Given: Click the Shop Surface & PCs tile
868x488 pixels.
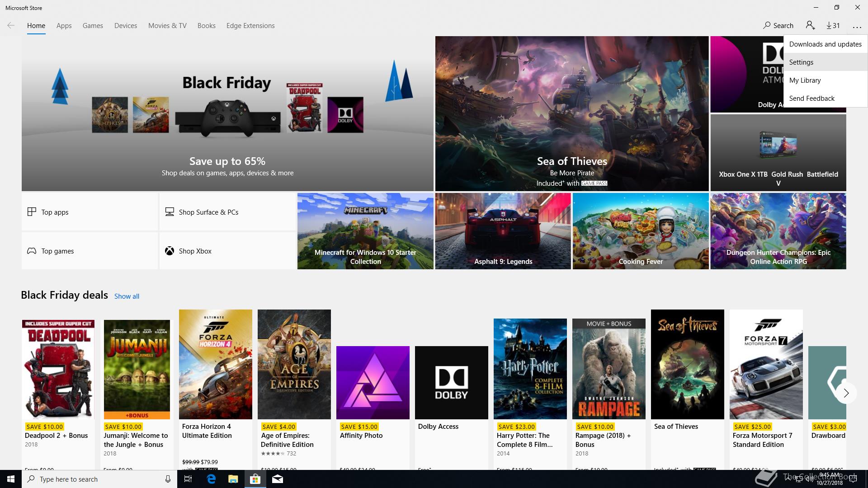Looking at the screenshot, I should coord(227,212).
